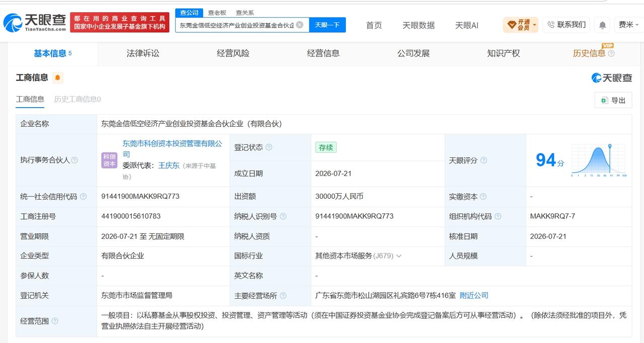
Task: Click help icon next to 纳税人识别号
Action: [x=283, y=216]
